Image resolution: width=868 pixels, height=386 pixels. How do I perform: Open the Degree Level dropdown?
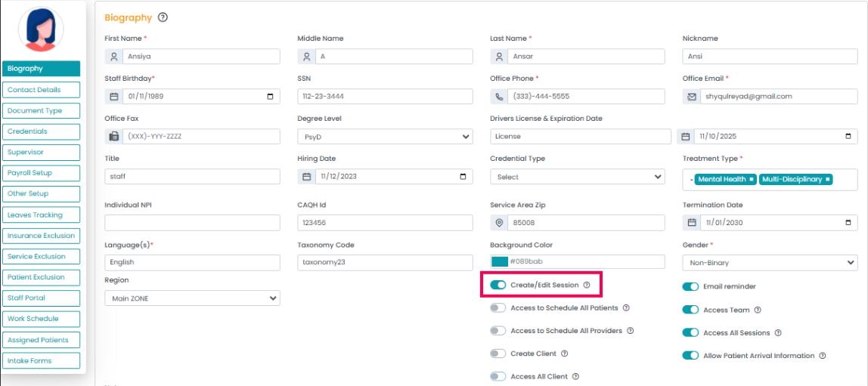click(385, 137)
